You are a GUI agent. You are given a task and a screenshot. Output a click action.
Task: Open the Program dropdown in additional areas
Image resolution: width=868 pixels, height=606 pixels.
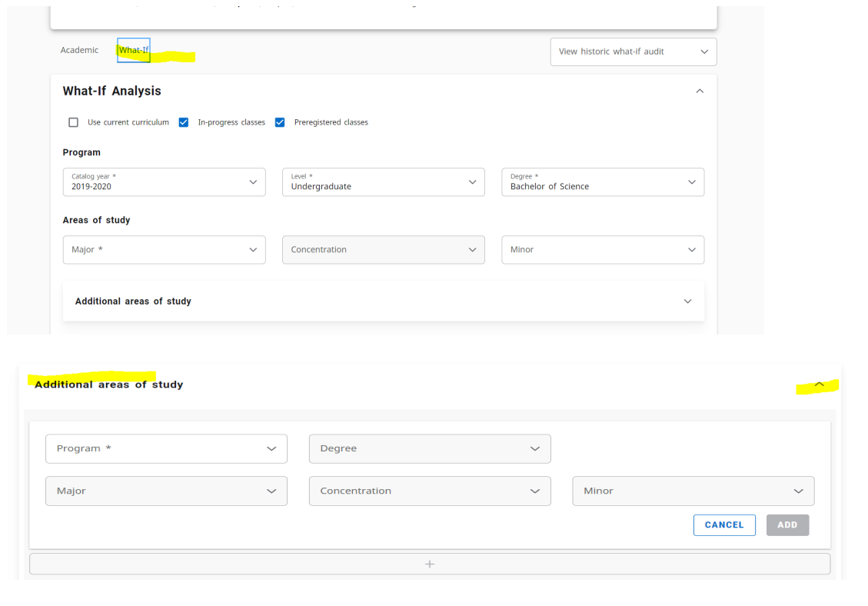[x=166, y=448]
